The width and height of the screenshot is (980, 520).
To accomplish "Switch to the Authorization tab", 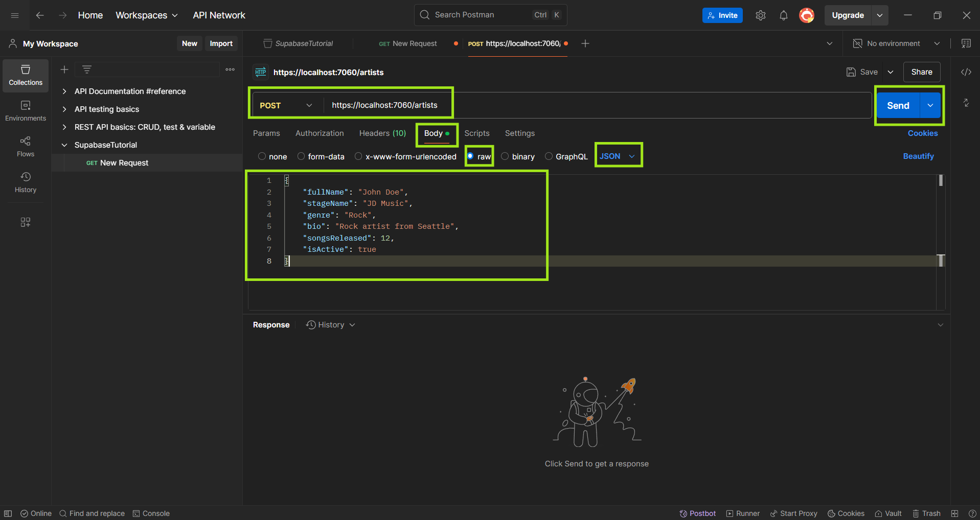I will [x=320, y=133].
